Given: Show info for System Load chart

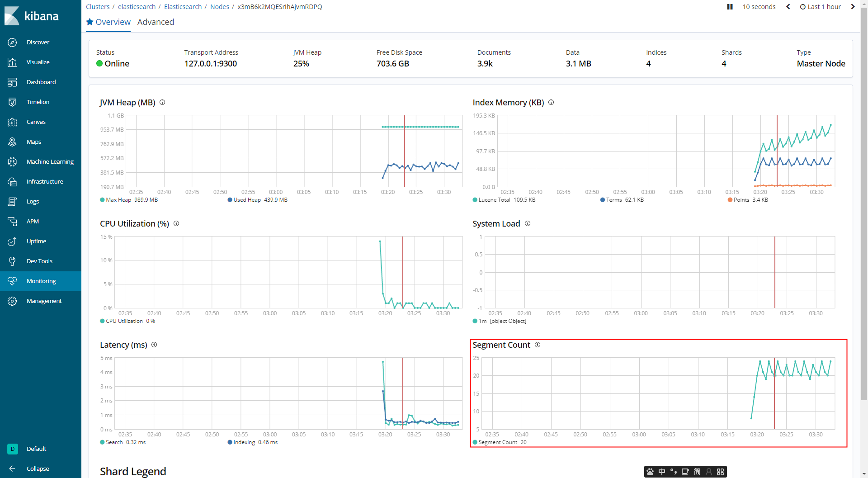Looking at the screenshot, I should [528, 223].
